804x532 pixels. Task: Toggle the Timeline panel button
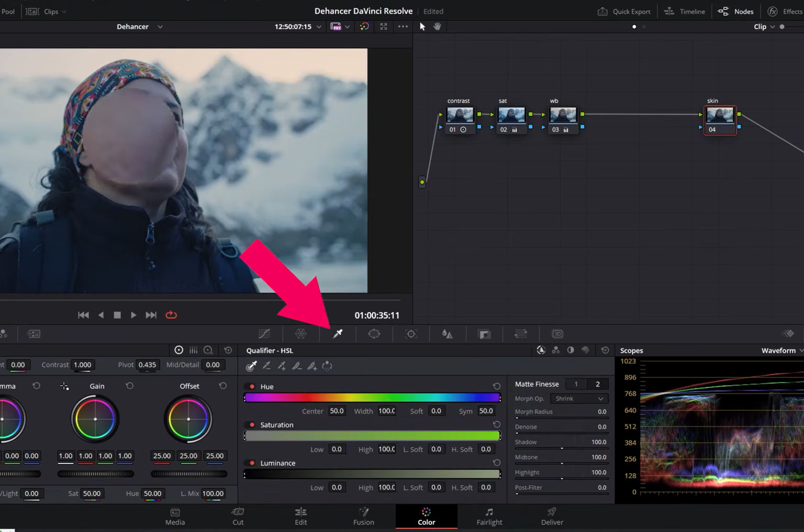[x=685, y=12]
